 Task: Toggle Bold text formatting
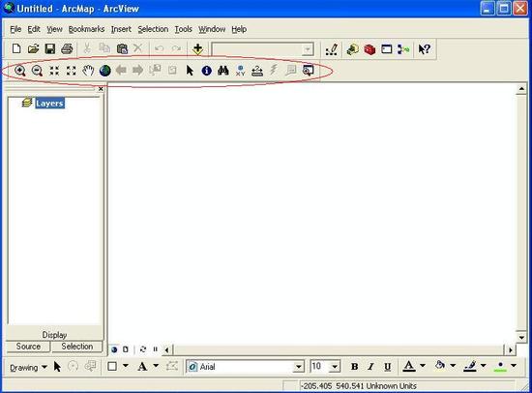point(355,367)
